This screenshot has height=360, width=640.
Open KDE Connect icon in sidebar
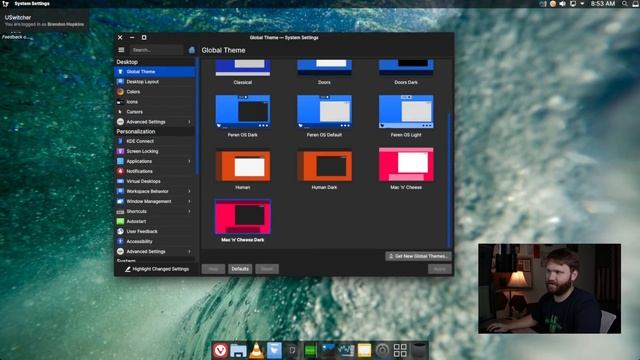(120, 141)
